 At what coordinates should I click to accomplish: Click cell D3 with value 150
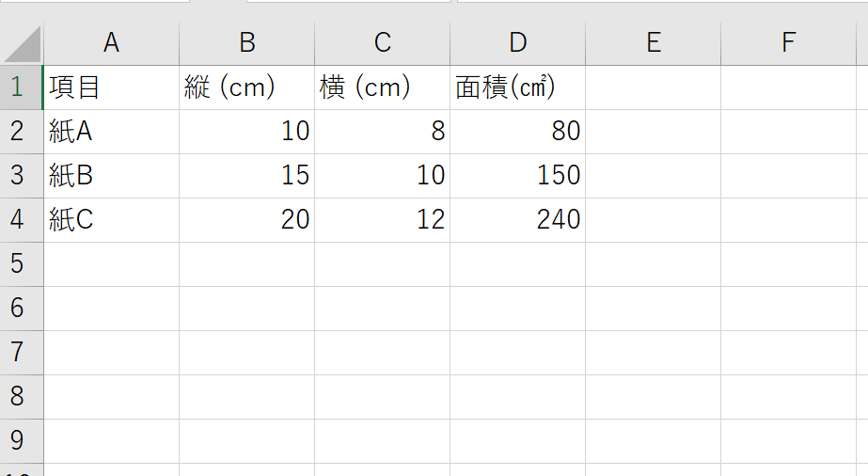[517, 176]
